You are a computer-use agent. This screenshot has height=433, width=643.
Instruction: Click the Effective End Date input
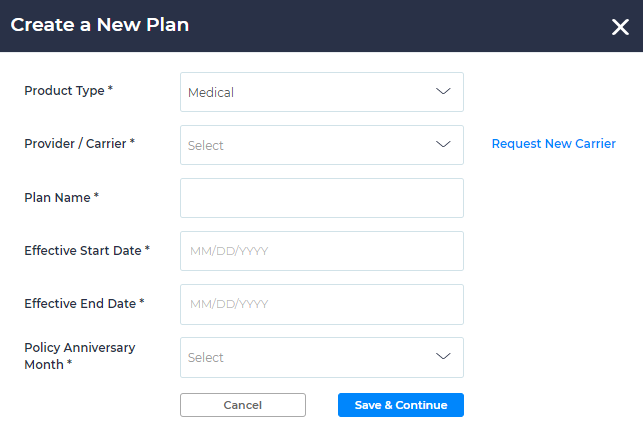click(321, 304)
